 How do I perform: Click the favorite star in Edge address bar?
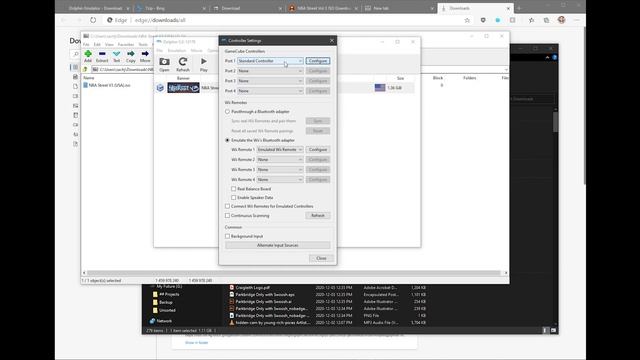tap(467, 20)
